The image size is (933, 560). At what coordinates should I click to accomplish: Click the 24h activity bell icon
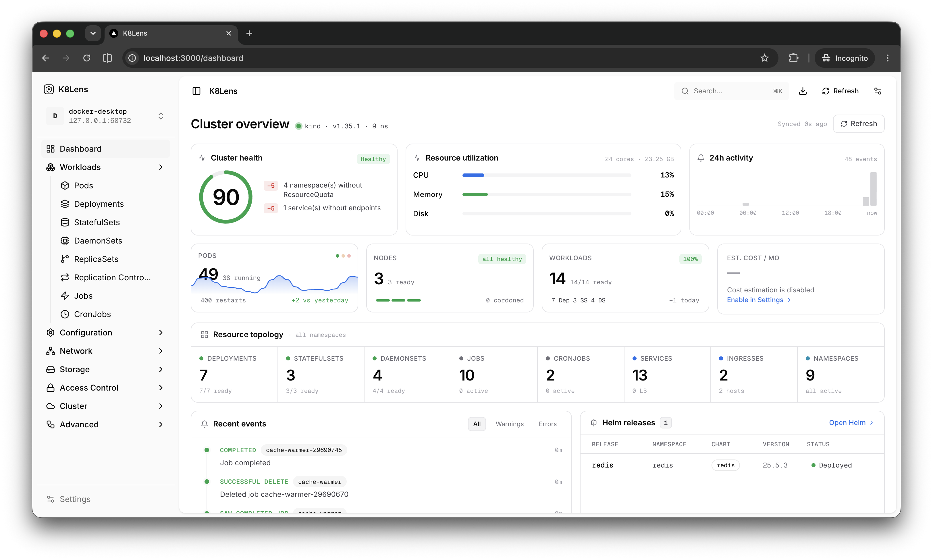(701, 158)
